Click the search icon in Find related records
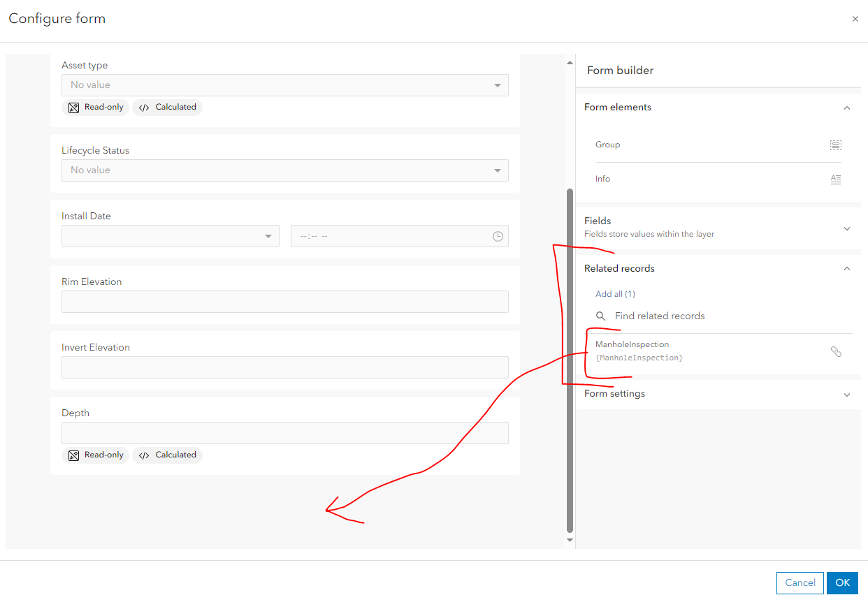The height and width of the screenshot is (602, 868). click(601, 316)
